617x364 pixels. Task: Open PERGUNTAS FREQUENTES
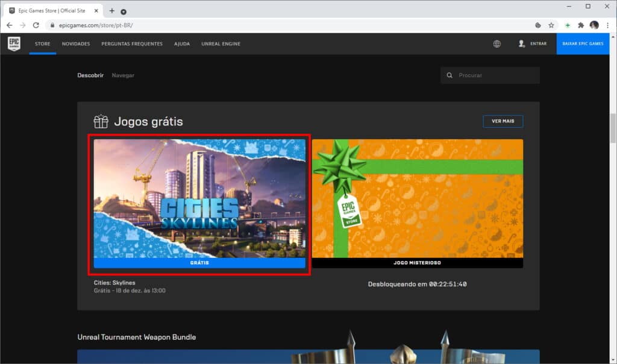point(132,43)
